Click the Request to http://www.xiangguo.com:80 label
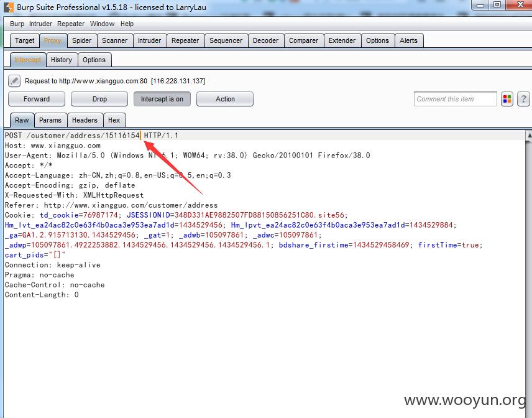This screenshot has height=418, width=532. coord(115,81)
